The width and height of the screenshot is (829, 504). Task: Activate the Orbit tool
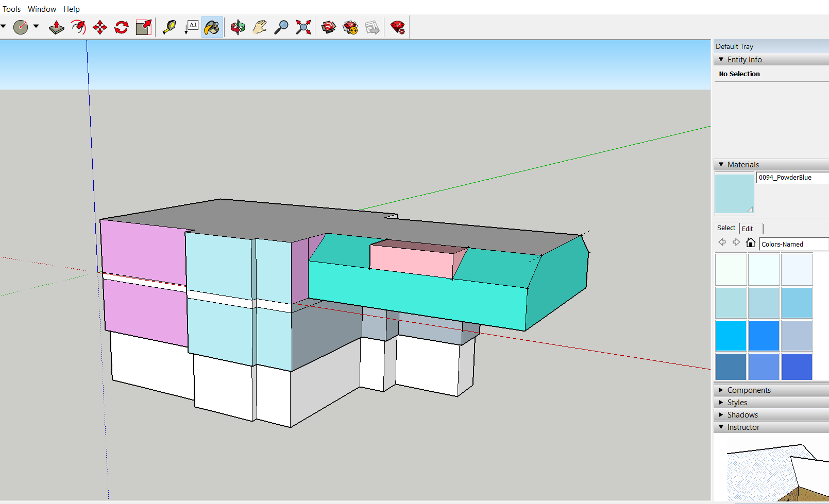pyautogui.click(x=238, y=27)
